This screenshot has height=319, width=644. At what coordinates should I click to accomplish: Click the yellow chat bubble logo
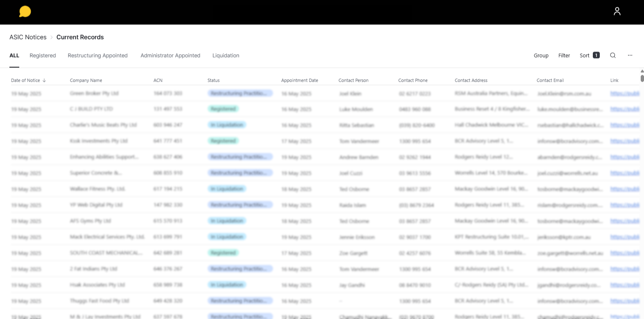[25, 11]
